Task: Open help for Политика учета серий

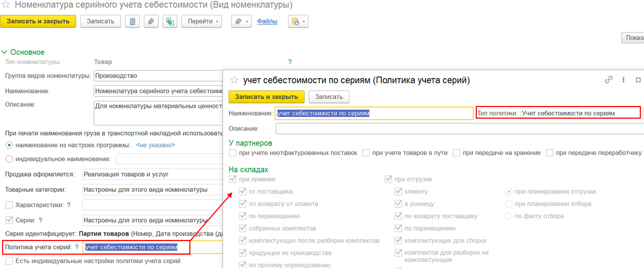Action: click(76, 247)
